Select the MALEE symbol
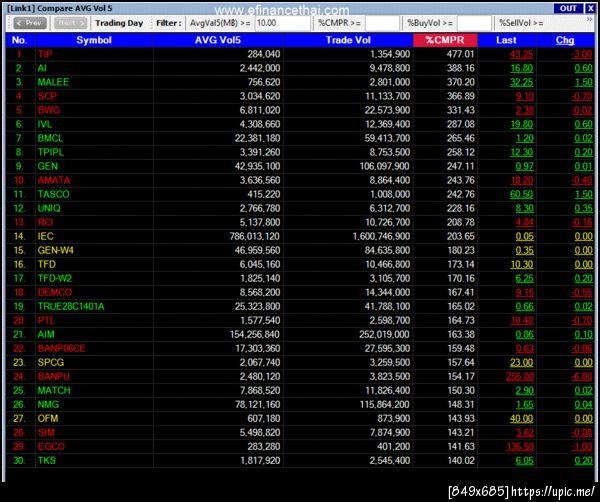This screenshot has height=502, width=600. pyautogui.click(x=53, y=82)
